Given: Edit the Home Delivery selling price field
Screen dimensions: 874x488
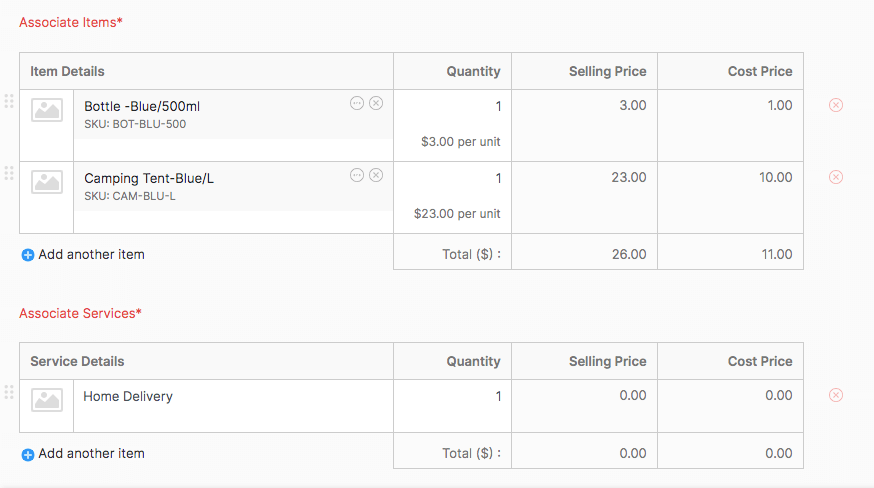Looking at the screenshot, I should point(585,396).
